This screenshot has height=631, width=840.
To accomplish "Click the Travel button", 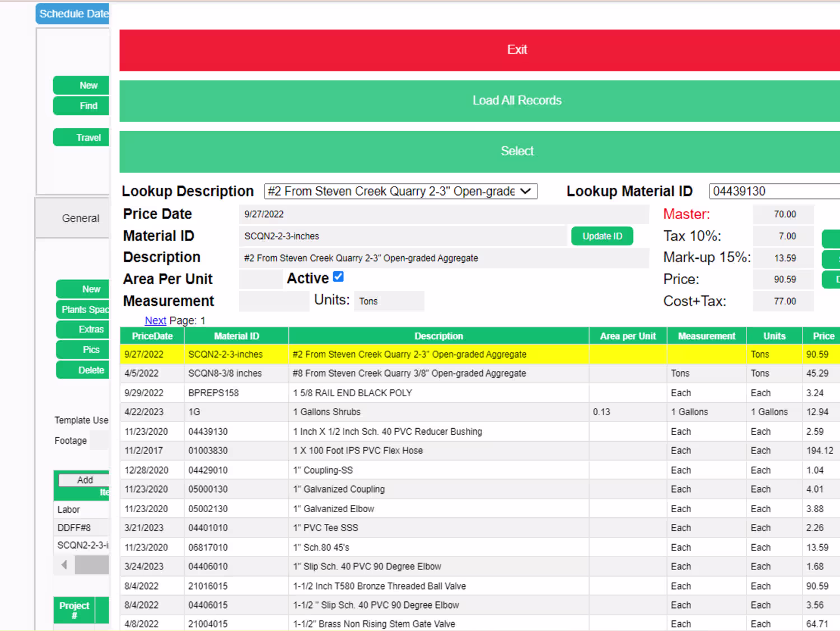I will tap(81, 138).
